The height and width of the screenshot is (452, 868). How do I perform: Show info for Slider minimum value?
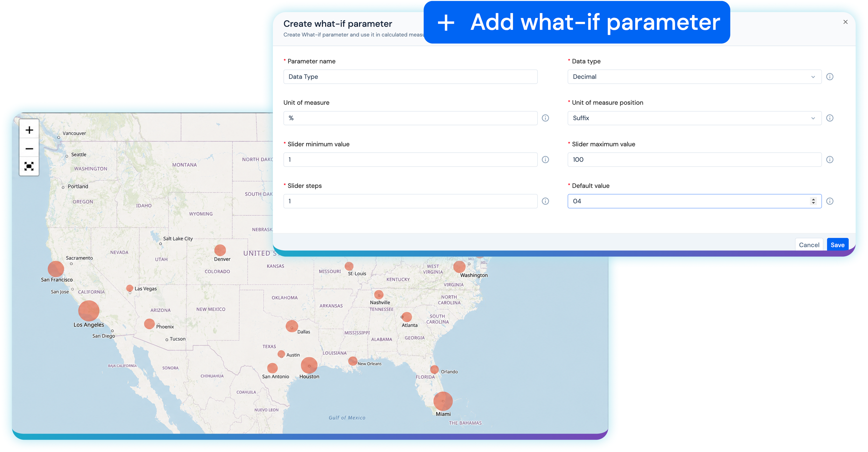point(545,160)
